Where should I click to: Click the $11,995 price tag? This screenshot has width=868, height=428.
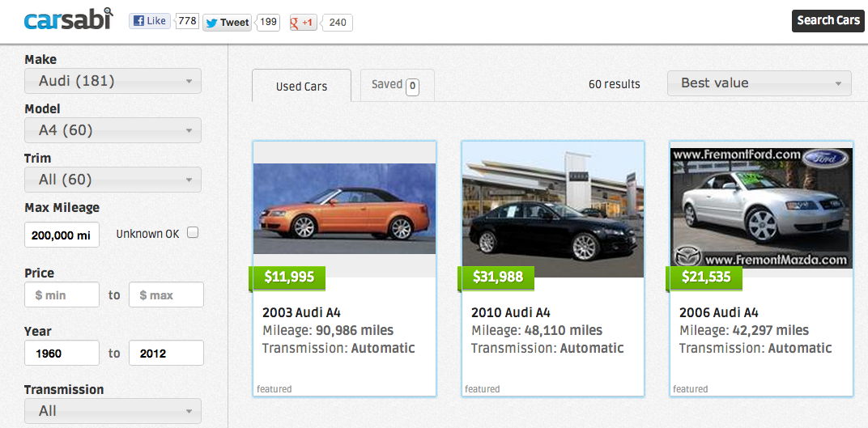pyautogui.click(x=289, y=278)
